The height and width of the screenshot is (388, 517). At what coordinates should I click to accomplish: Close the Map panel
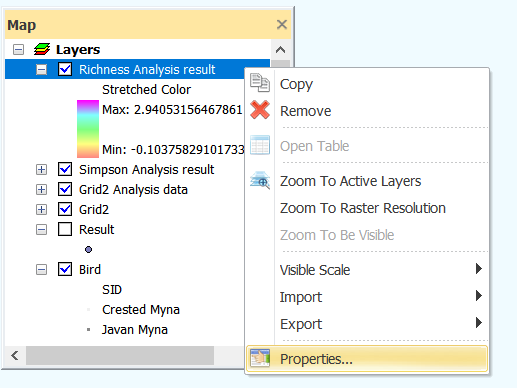click(x=282, y=24)
